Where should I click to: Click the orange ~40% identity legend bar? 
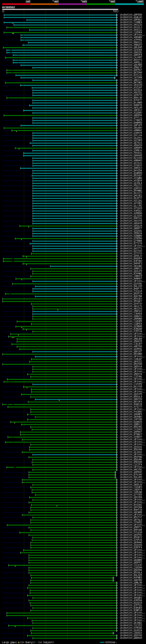pyautogui.click(x=45, y=4)
